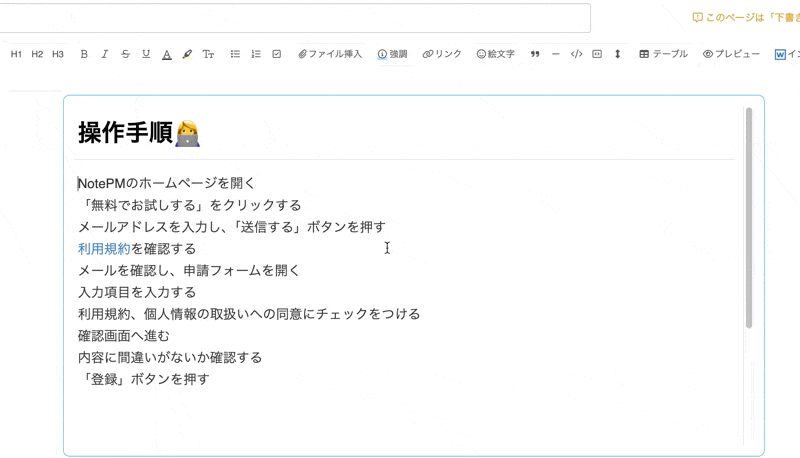Click the line '「無料でお試しする」をクリックする'
Screen dimensions: 800x458
click(190, 206)
